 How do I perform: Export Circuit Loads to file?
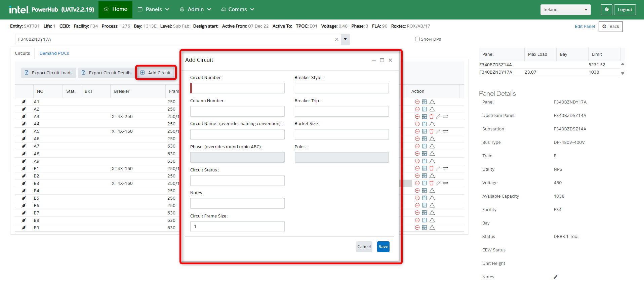(x=49, y=73)
